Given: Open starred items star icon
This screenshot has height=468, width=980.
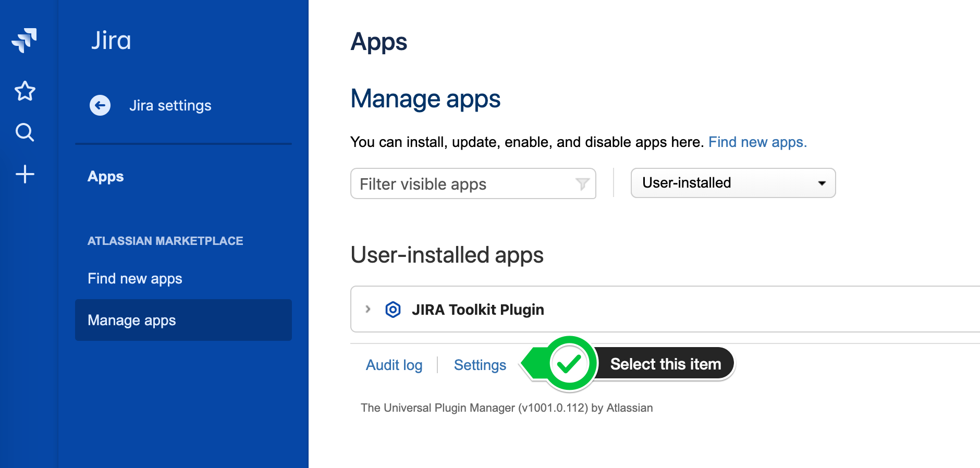Looking at the screenshot, I should click(x=25, y=91).
